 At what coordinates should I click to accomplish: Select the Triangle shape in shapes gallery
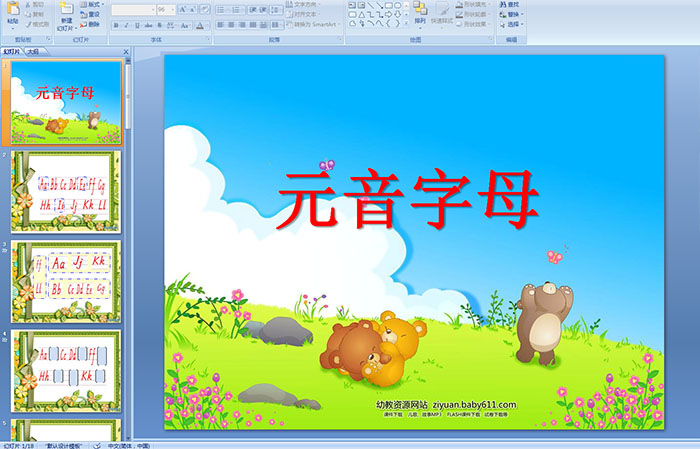(x=362, y=15)
